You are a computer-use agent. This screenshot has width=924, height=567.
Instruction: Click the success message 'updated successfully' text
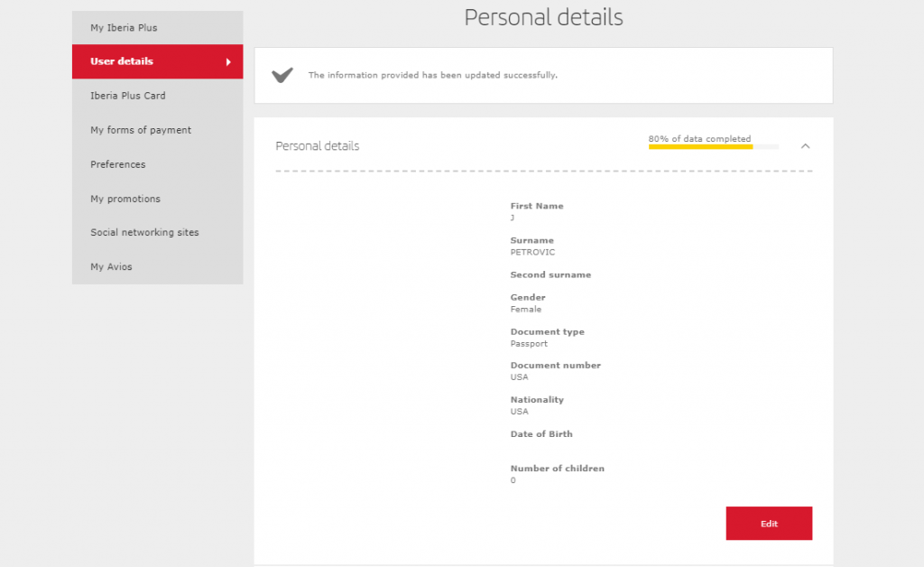point(432,75)
